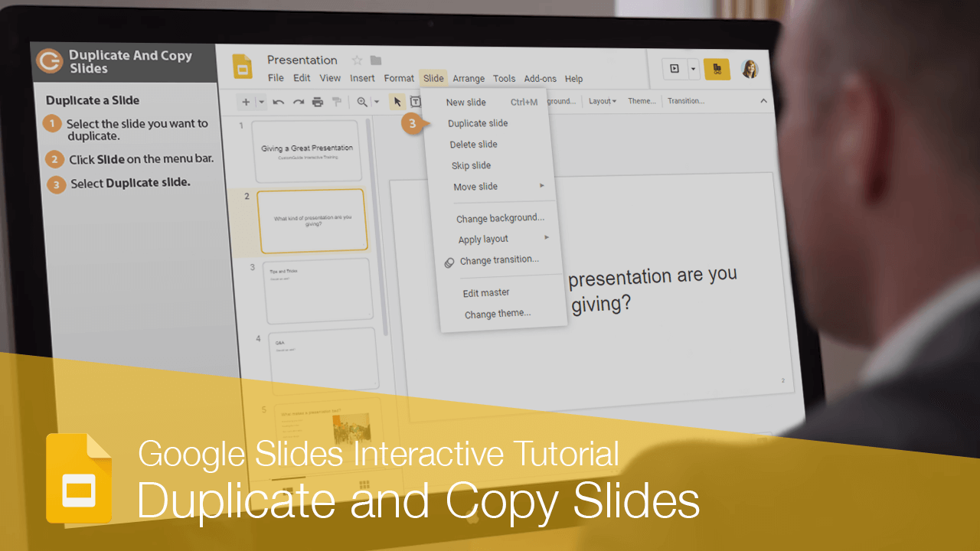980x551 pixels.
Task: Add a new slide with the plus icon
Action: pos(246,101)
